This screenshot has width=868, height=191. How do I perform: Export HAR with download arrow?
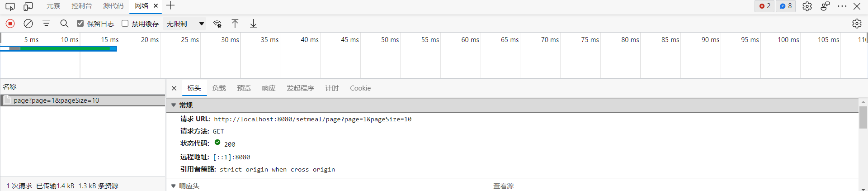point(253,24)
